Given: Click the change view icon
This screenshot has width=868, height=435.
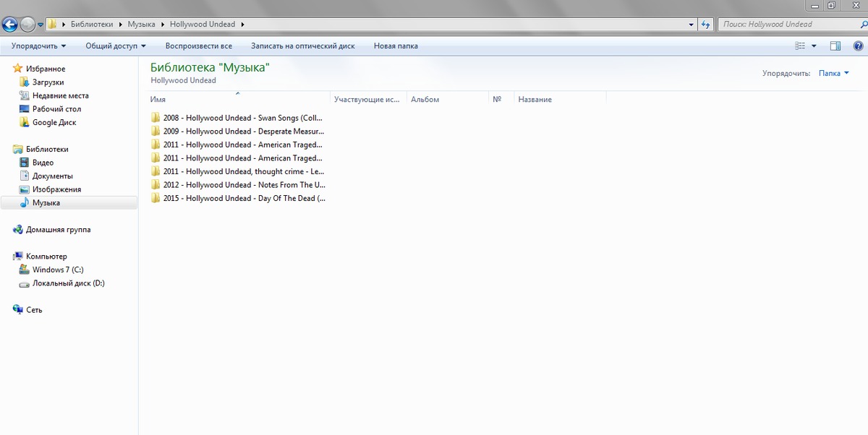Looking at the screenshot, I should [x=799, y=46].
